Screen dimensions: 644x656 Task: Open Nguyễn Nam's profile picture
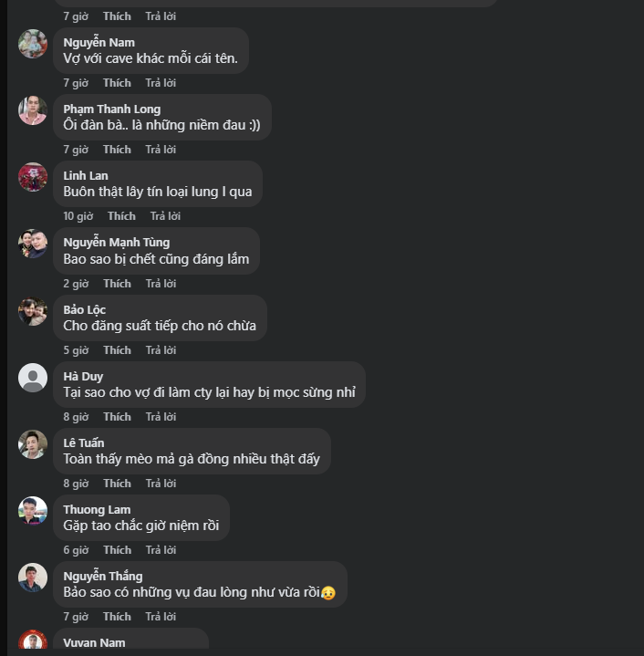pyautogui.click(x=33, y=44)
